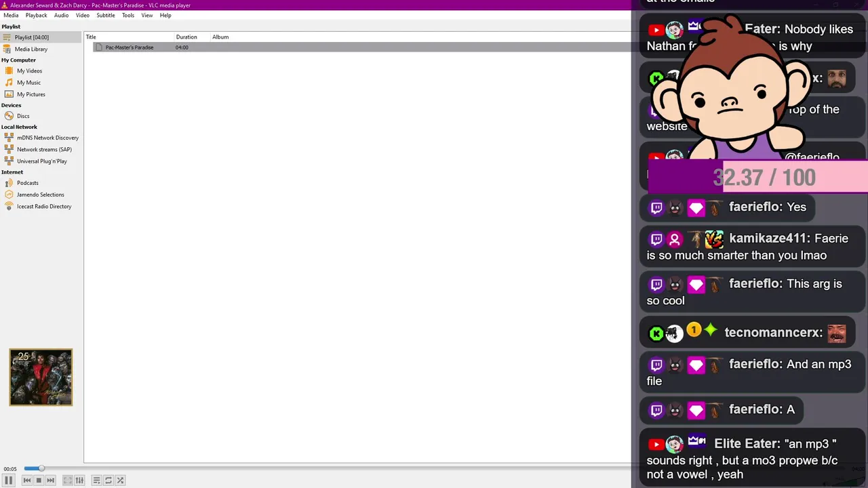This screenshot has width=868, height=488.
Task: Select Universal Plug'n'Play
Action: tap(41, 161)
